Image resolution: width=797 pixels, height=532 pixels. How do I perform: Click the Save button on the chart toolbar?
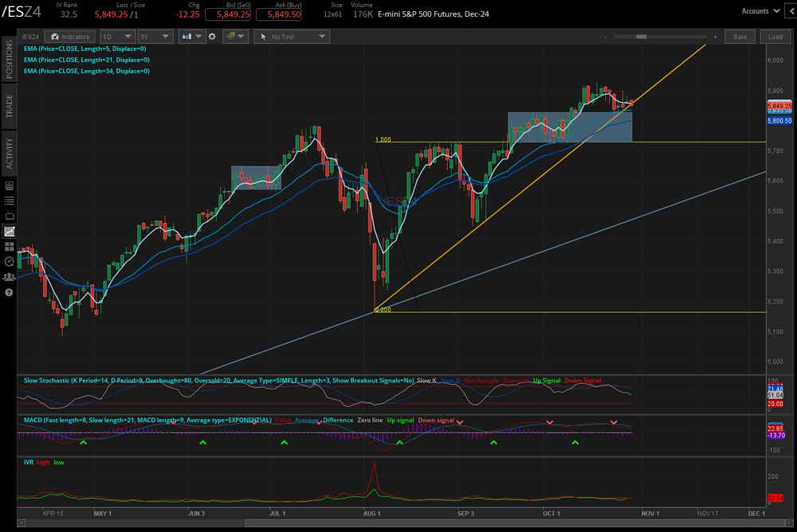point(740,36)
